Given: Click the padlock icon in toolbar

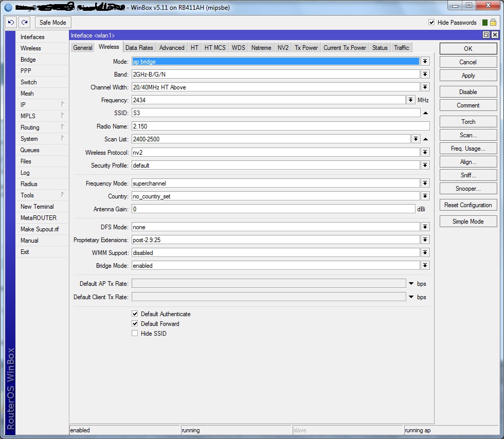Looking at the screenshot, I should click(493, 23).
